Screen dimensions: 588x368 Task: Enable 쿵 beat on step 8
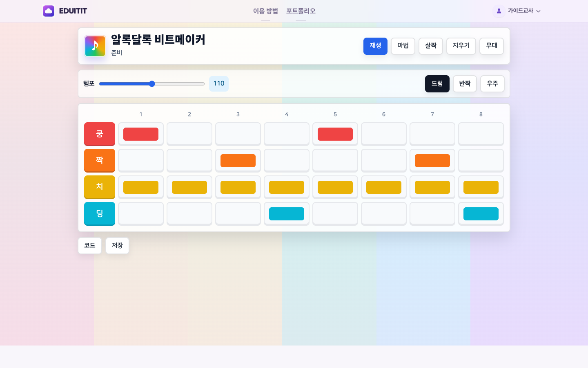pyautogui.click(x=481, y=134)
